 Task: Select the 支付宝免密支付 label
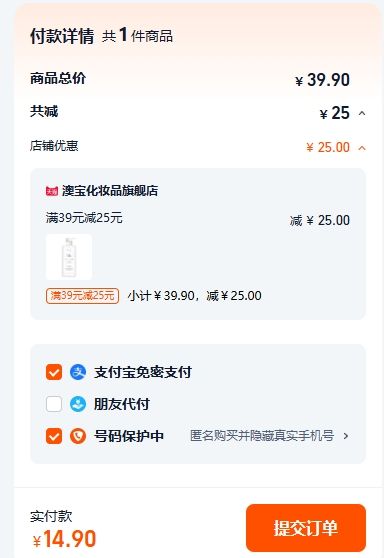coord(143,372)
